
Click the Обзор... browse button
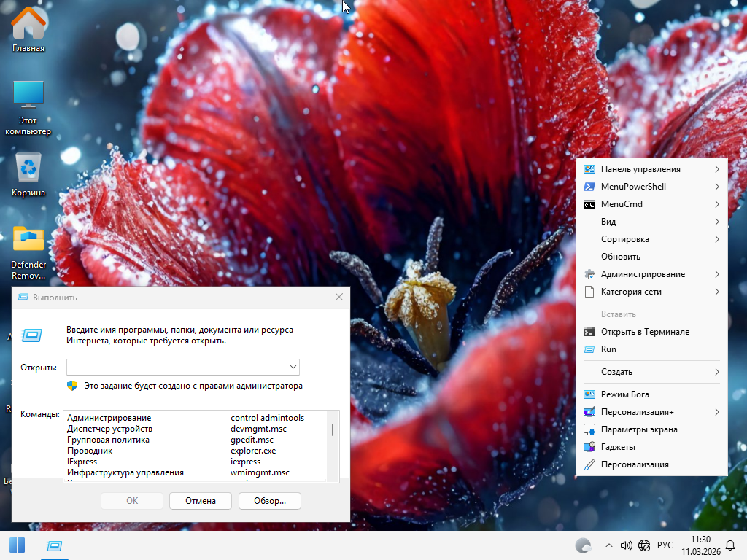pyautogui.click(x=270, y=501)
